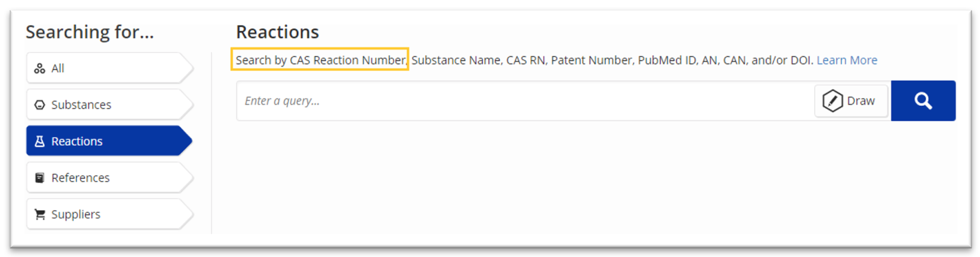Click the pencil hexagon Draw icon

point(832,101)
